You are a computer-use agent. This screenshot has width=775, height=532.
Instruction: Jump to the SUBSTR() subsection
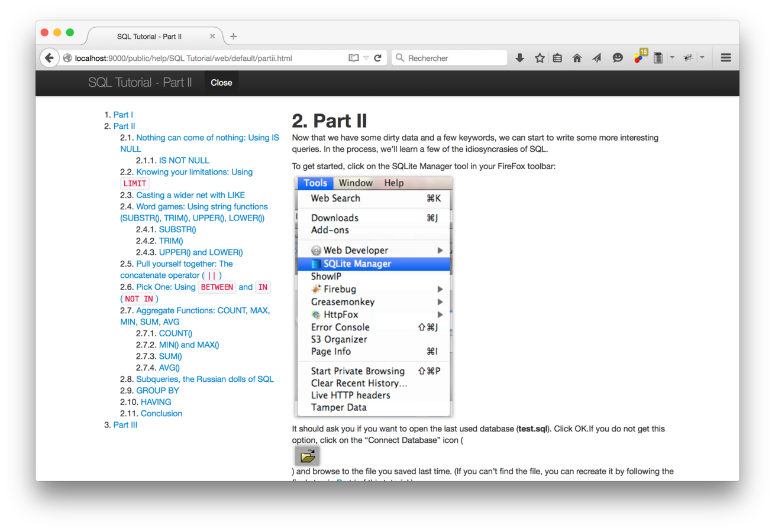(177, 229)
